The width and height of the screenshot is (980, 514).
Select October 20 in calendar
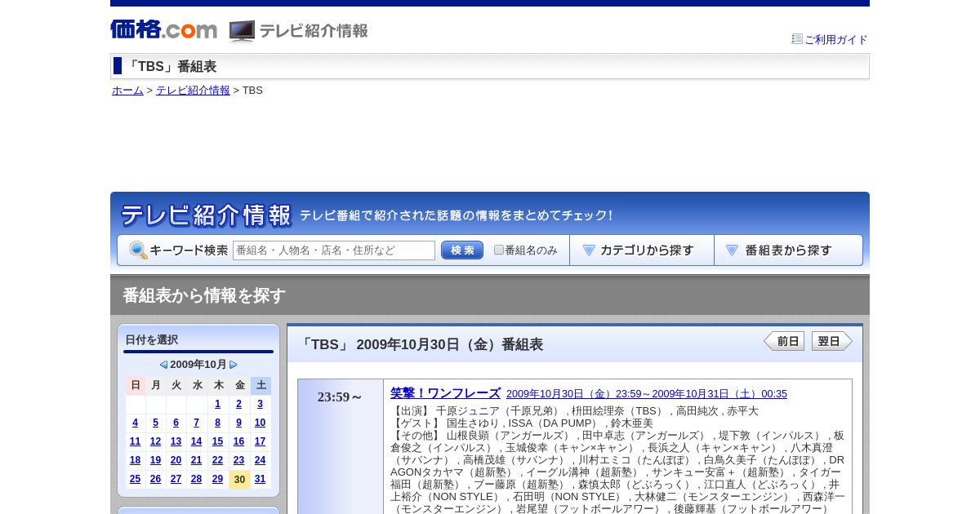pos(176,460)
